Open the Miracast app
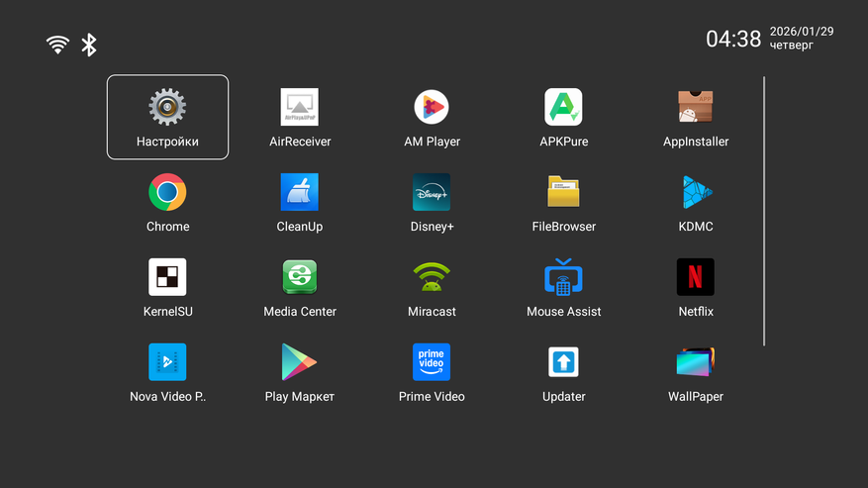This screenshot has height=488, width=868. [432, 277]
